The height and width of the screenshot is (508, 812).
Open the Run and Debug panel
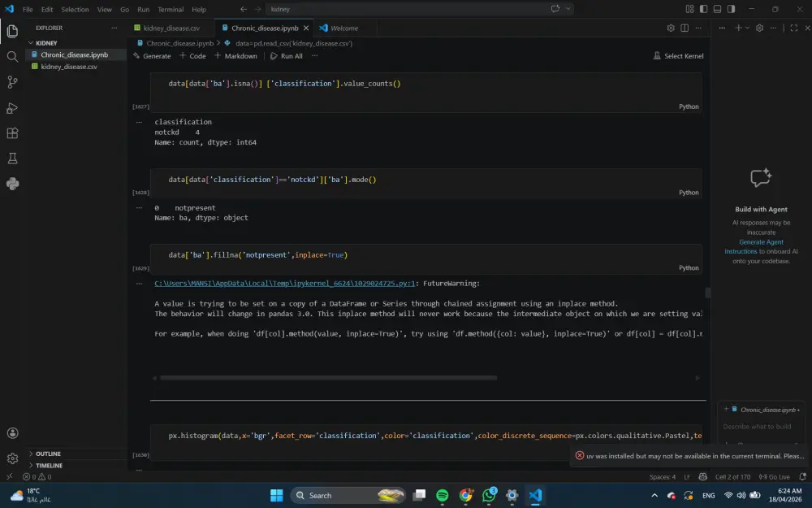pos(12,107)
